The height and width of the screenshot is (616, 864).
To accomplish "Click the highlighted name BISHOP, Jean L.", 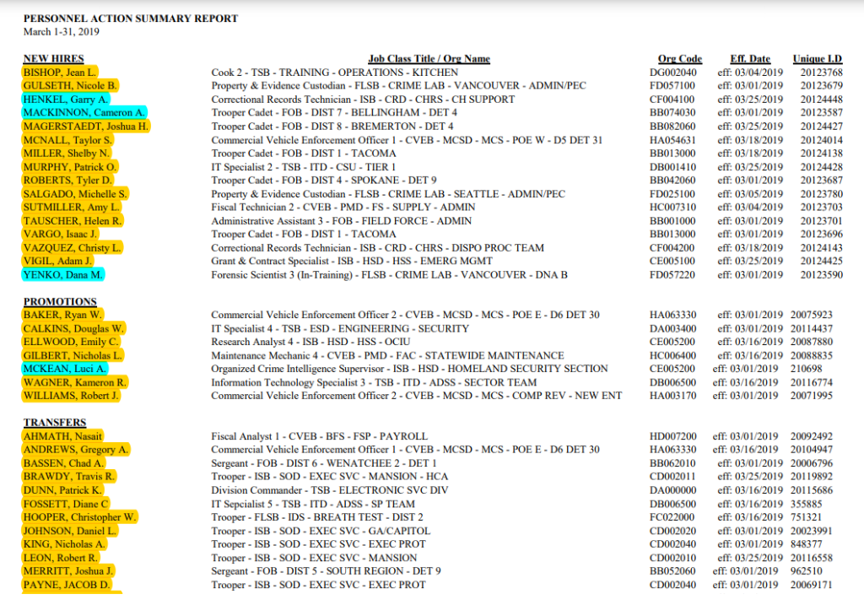I will click(x=60, y=73).
